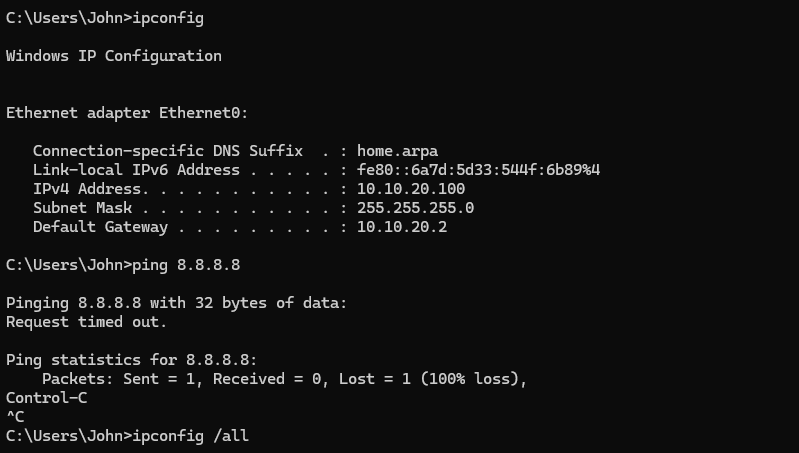Click the default gateway value 10.10.20.2

coord(402,227)
